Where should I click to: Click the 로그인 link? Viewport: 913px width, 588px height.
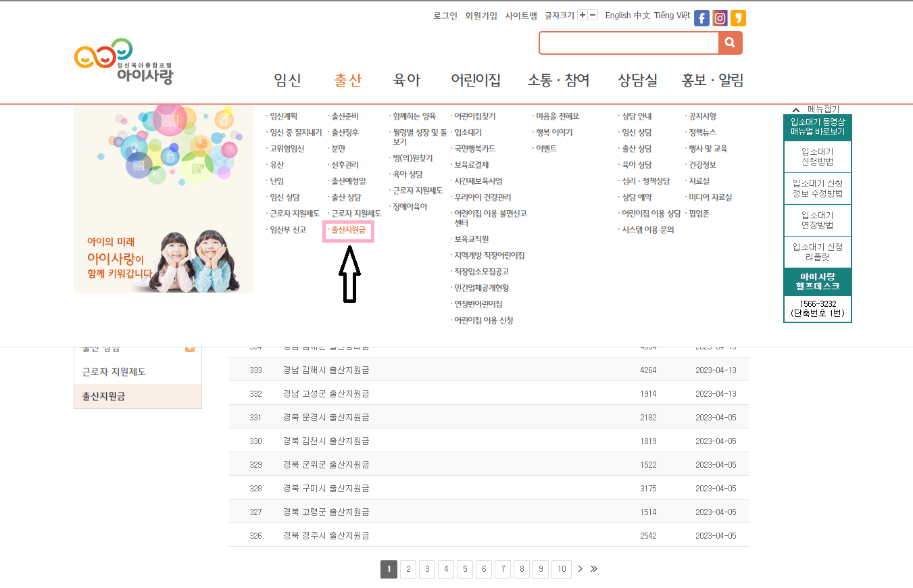click(445, 15)
